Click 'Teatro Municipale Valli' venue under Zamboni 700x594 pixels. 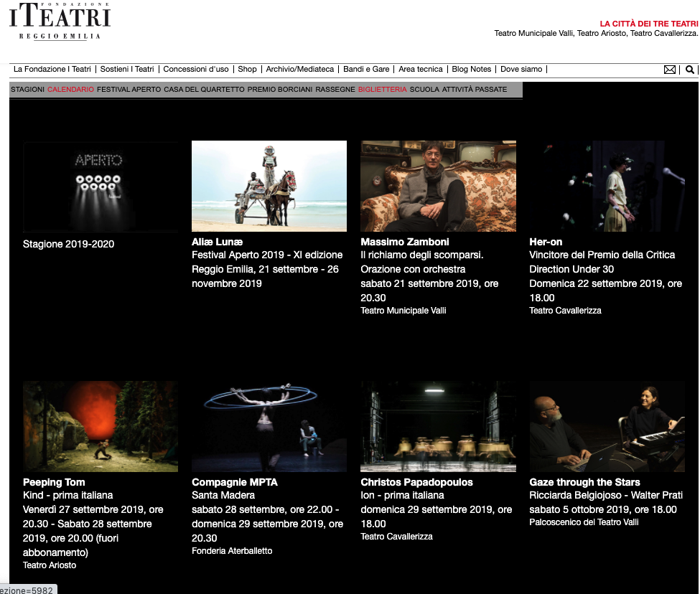(x=403, y=311)
